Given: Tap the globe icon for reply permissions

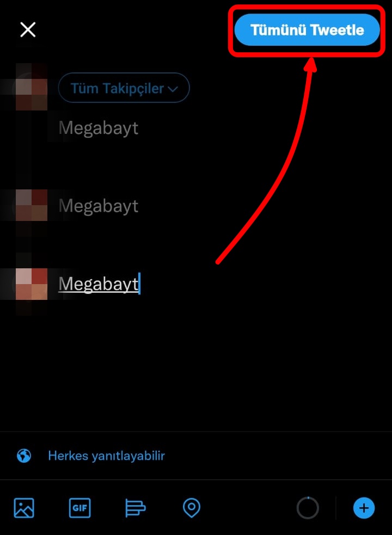Looking at the screenshot, I should click(x=24, y=456).
